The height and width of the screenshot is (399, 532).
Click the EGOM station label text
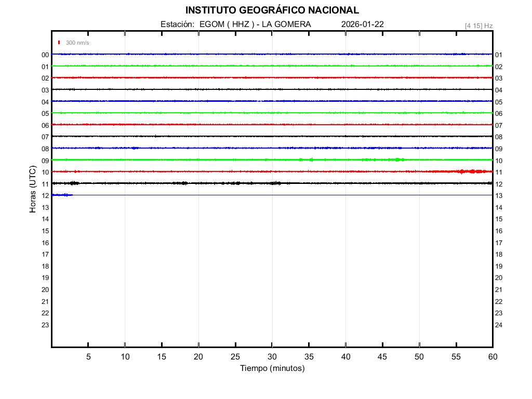pyautogui.click(x=210, y=24)
